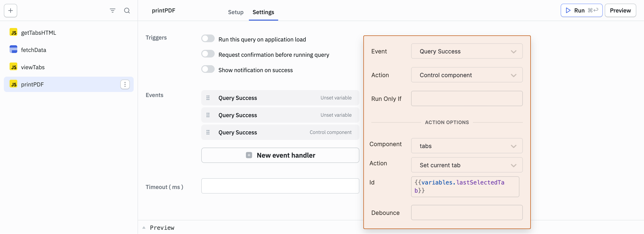Select the getTabsHTML JS query icon
Screen dimensions: 644x234
tap(14, 32)
